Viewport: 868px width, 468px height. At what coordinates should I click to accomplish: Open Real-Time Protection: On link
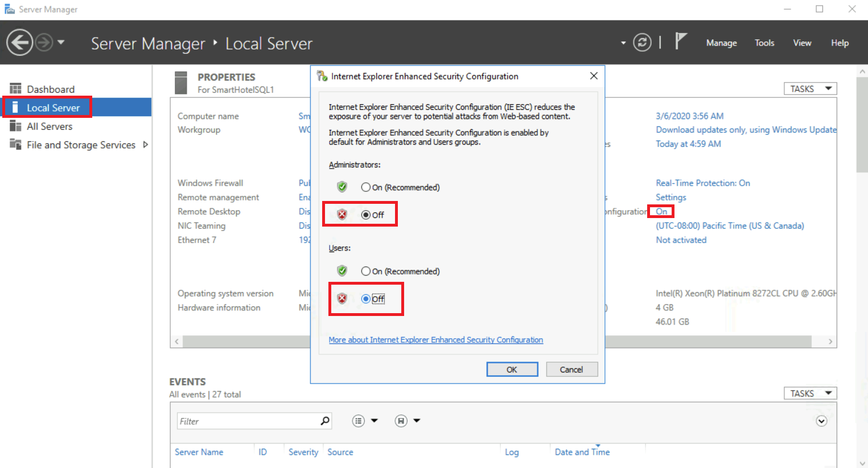703,183
